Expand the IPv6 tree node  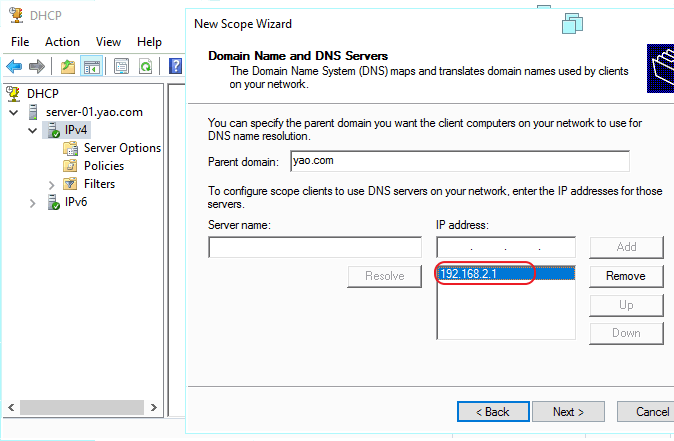click(33, 203)
